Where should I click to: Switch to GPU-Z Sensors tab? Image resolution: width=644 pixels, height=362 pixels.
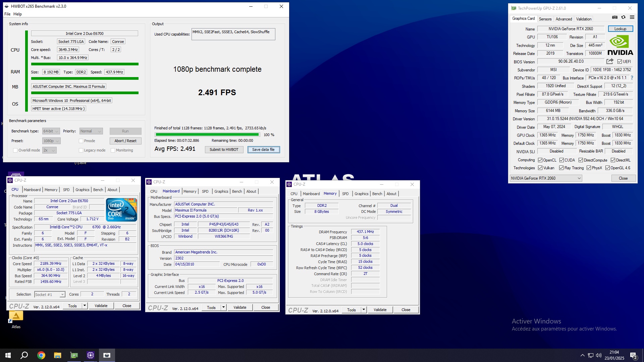click(545, 19)
